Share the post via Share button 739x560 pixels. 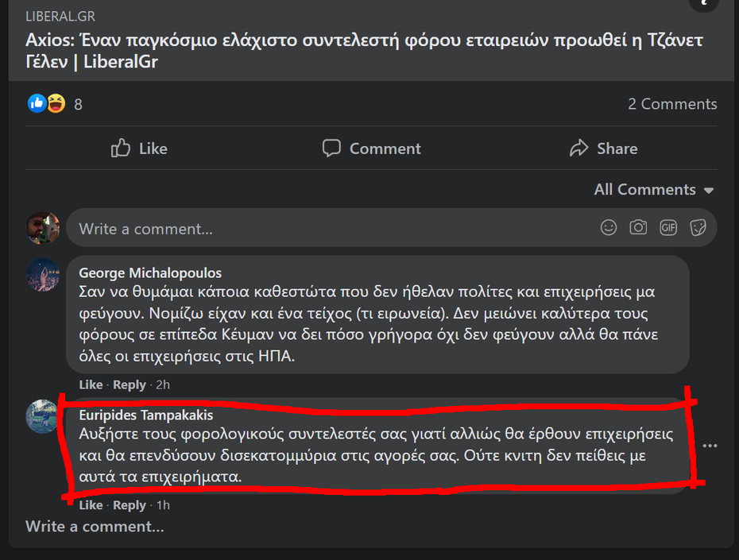click(603, 149)
